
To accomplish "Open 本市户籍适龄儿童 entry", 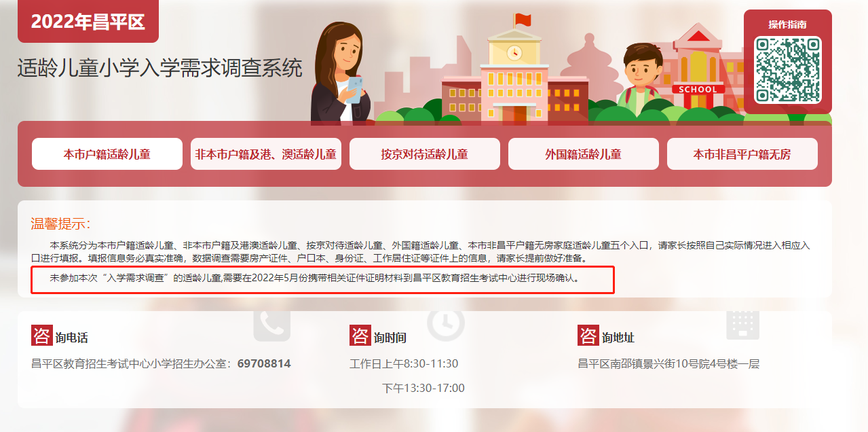I will [x=107, y=154].
